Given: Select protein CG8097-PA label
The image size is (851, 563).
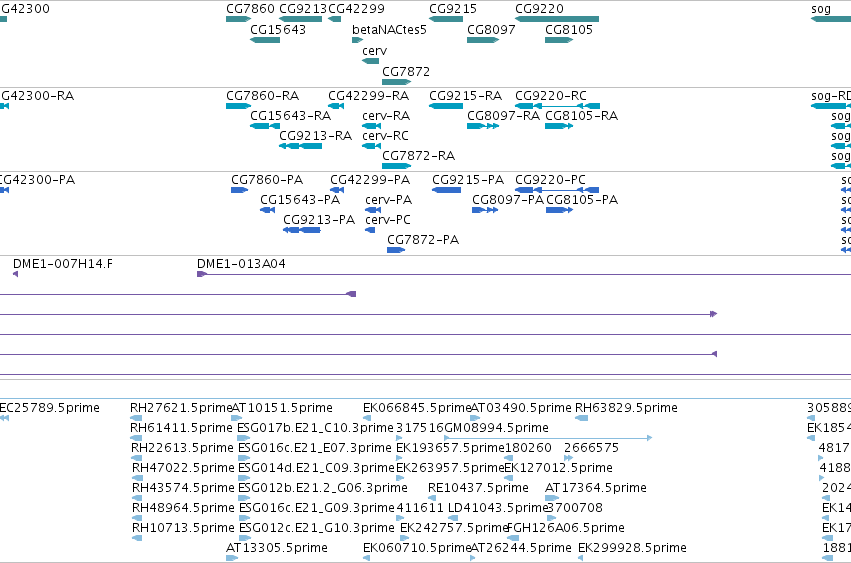Looking at the screenshot, I should point(508,200).
